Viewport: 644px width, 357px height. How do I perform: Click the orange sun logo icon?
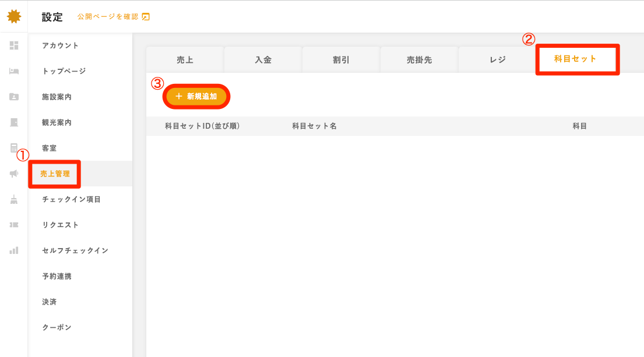[x=14, y=16]
